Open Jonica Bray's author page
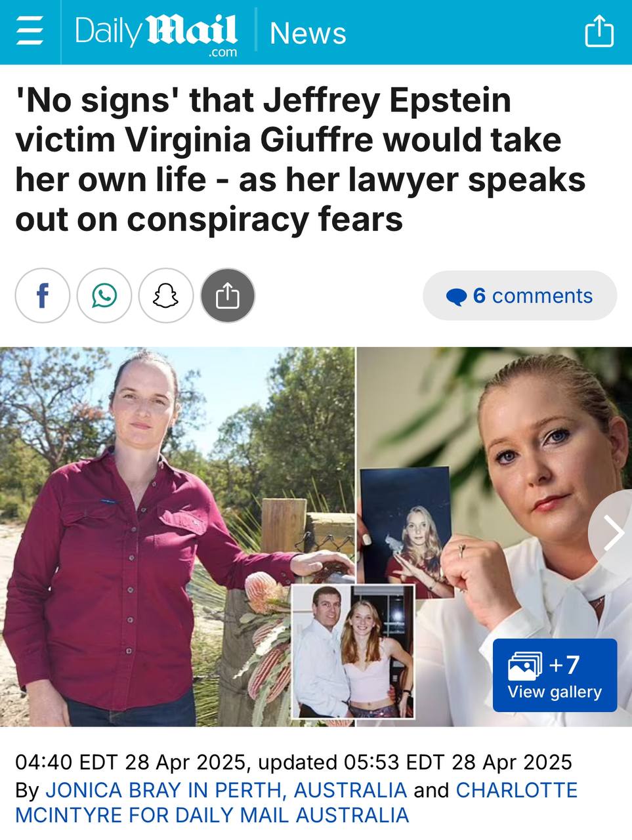Image resolution: width=632 pixels, height=840 pixels. 226,789
